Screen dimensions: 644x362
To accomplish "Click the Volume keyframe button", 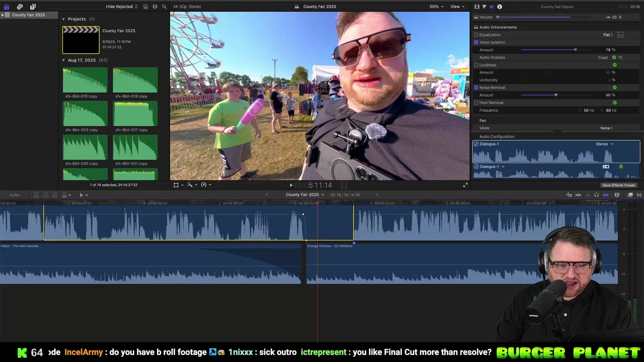I will coord(621,17).
